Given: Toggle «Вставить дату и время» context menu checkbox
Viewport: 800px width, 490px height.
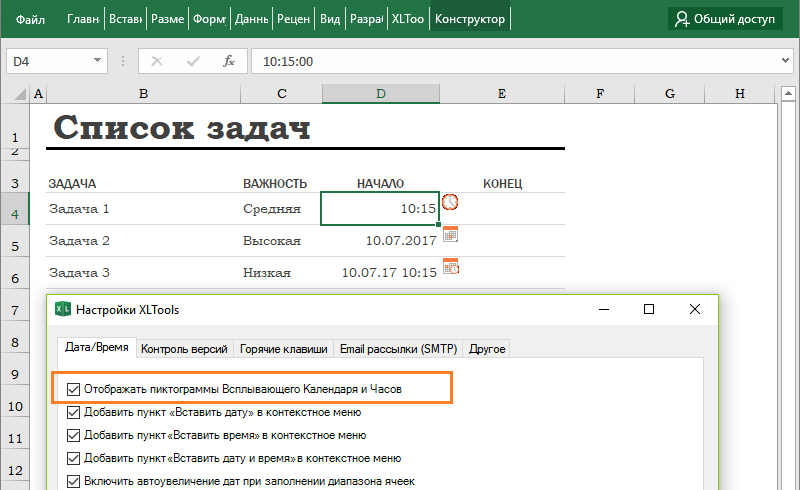Looking at the screenshot, I should [73, 458].
